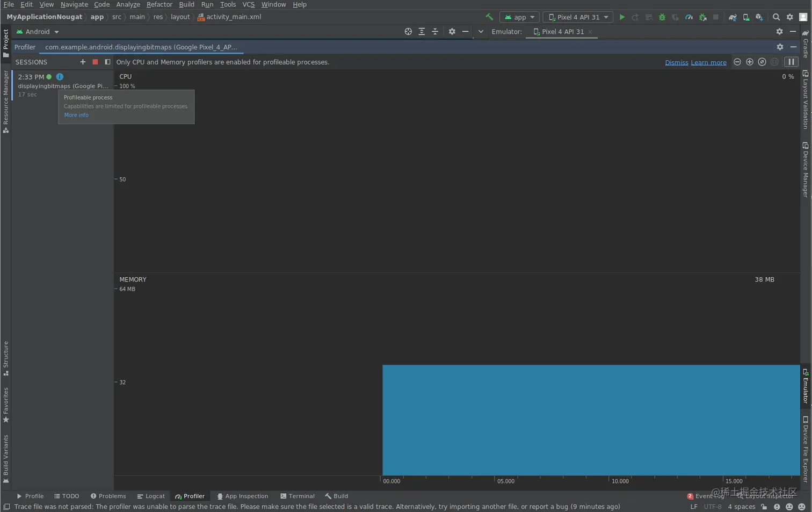Viewport: 812px width, 512px height.
Task: Open the Android project view dropdown
Action: [38, 32]
